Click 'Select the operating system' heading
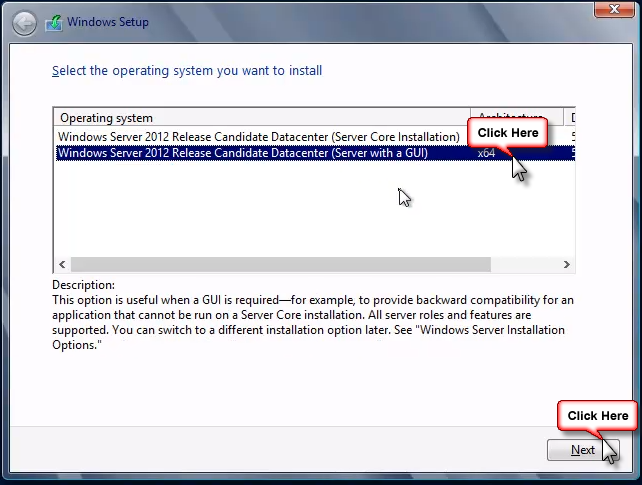 click(x=187, y=70)
